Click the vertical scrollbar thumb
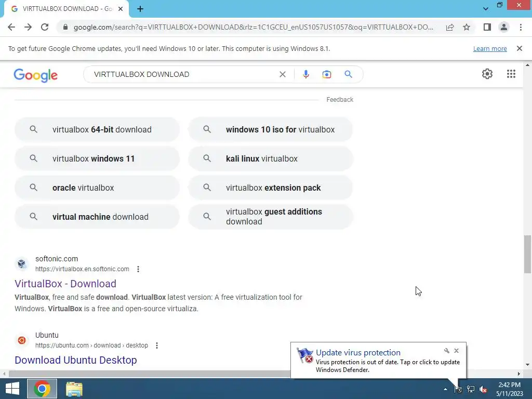This screenshot has height=399, width=532. click(527, 254)
